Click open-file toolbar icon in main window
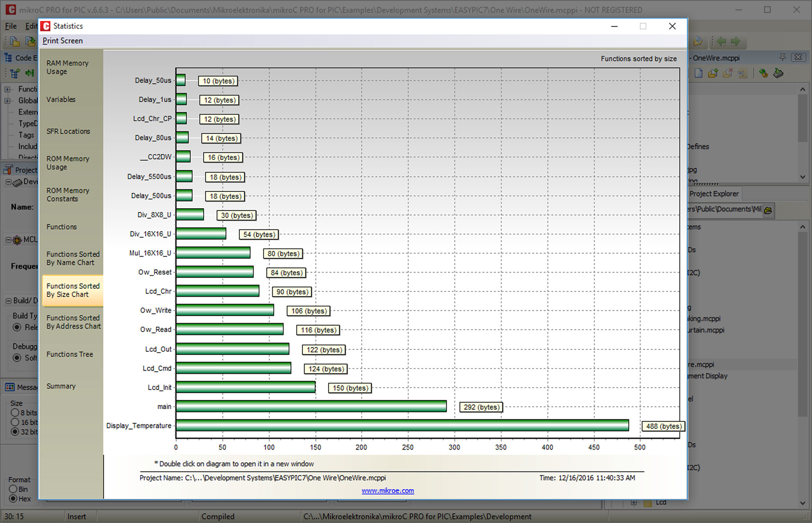This screenshot has width=812, height=523. click(15, 41)
